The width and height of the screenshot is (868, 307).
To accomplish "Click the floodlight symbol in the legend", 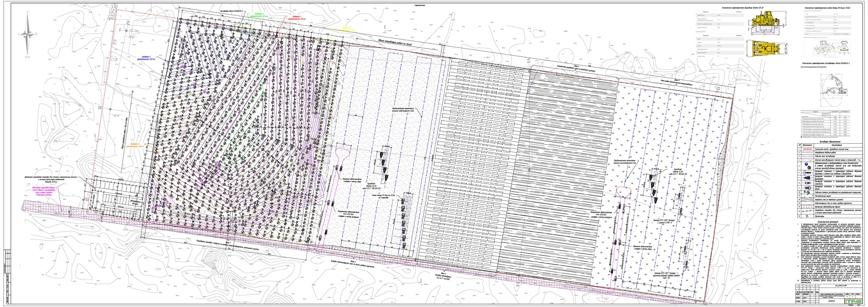I will click(808, 216).
